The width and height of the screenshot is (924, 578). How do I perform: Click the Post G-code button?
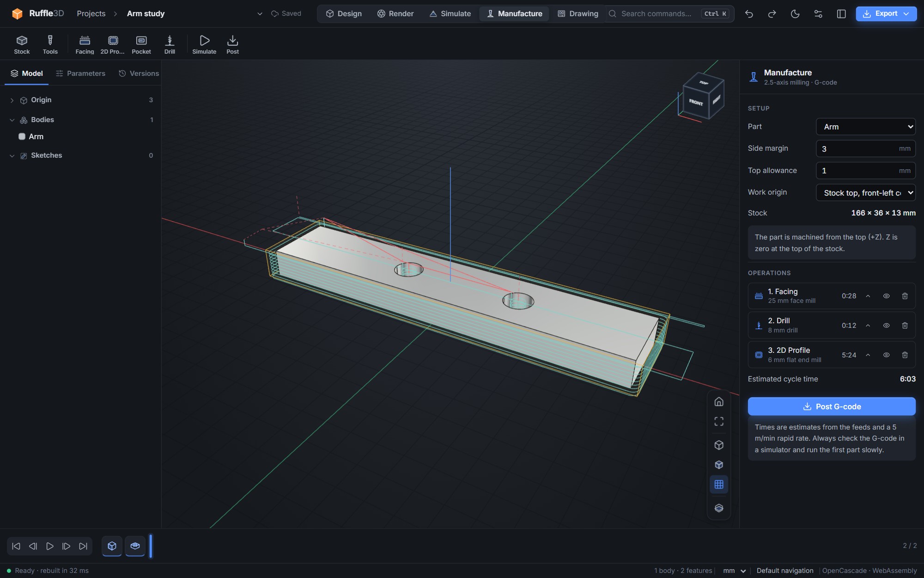[x=832, y=406]
